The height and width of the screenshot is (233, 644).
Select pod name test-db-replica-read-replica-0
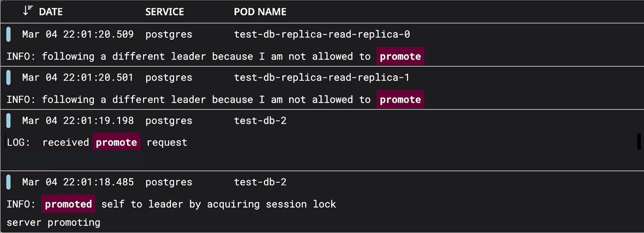tap(322, 35)
